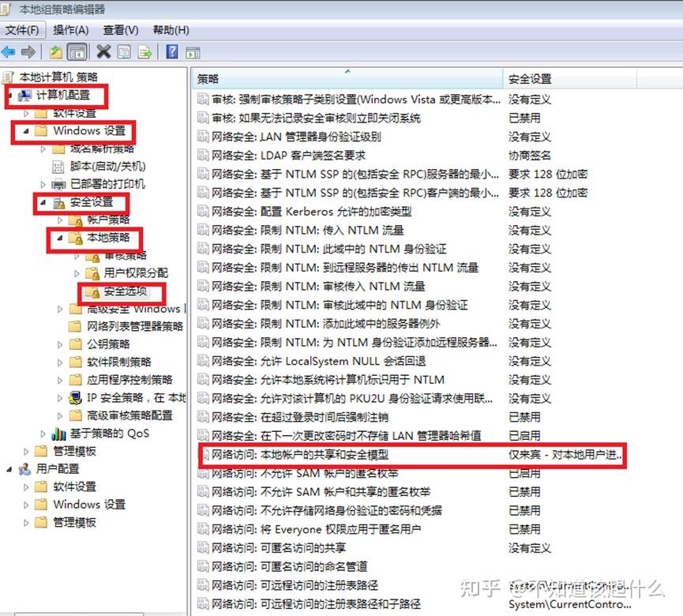Click the 本地策略 locked folder icon

(75, 238)
